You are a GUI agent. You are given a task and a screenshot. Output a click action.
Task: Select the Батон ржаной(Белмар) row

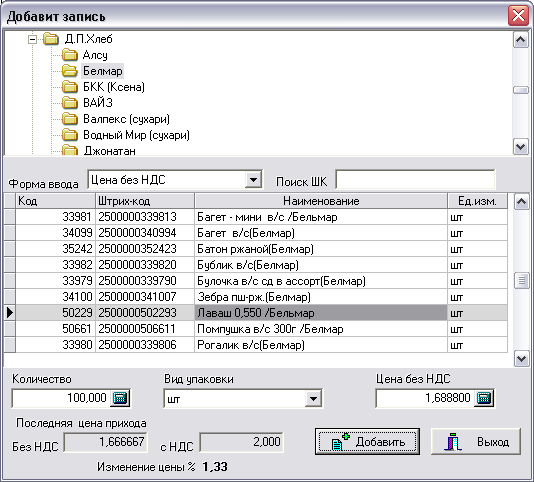(x=256, y=249)
